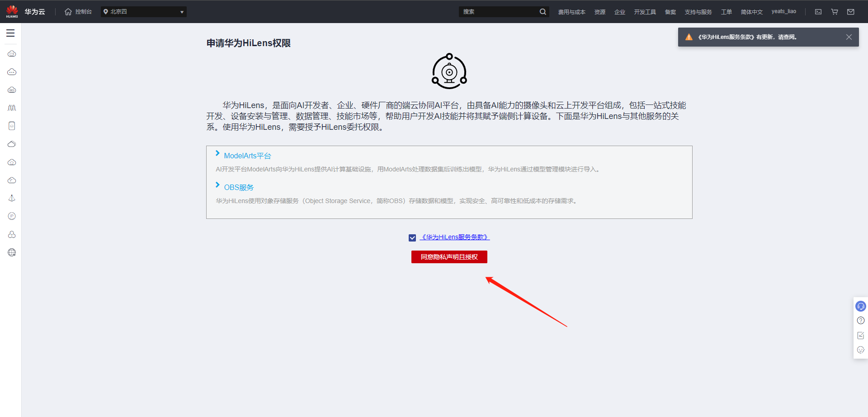Click the orange warning triangle in notification
Image resolution: width=868 pixels, height=417 pixels.
click(689, 37)
